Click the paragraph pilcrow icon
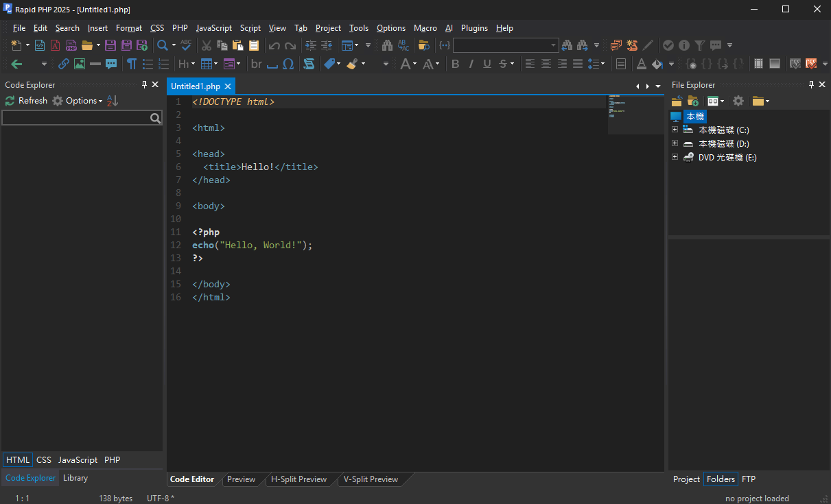The height and width of the screenshot is (504, 831). point(131,64)
